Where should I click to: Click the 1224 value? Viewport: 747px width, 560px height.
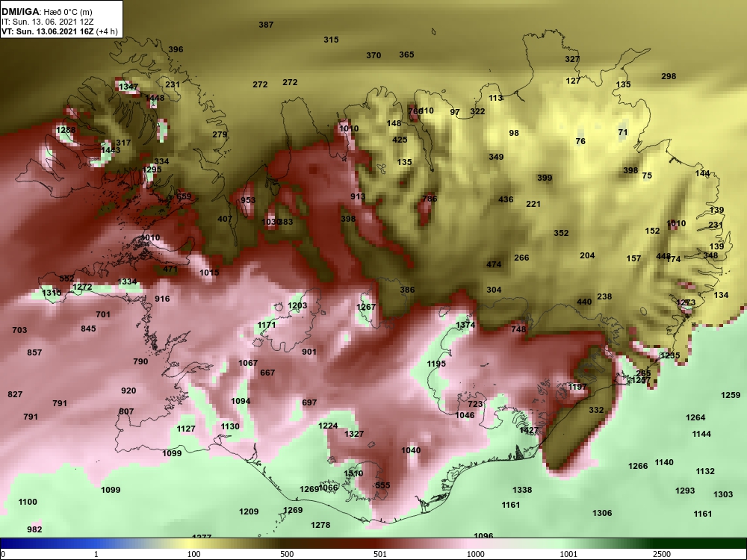point(328,426)
